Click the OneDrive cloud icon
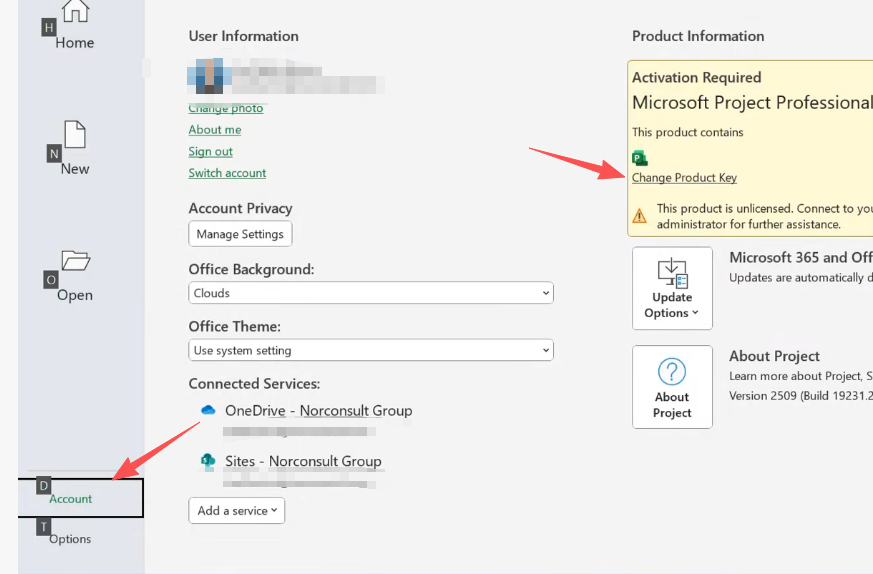Viewport: 873px width, 574px height. click(208, 410)
